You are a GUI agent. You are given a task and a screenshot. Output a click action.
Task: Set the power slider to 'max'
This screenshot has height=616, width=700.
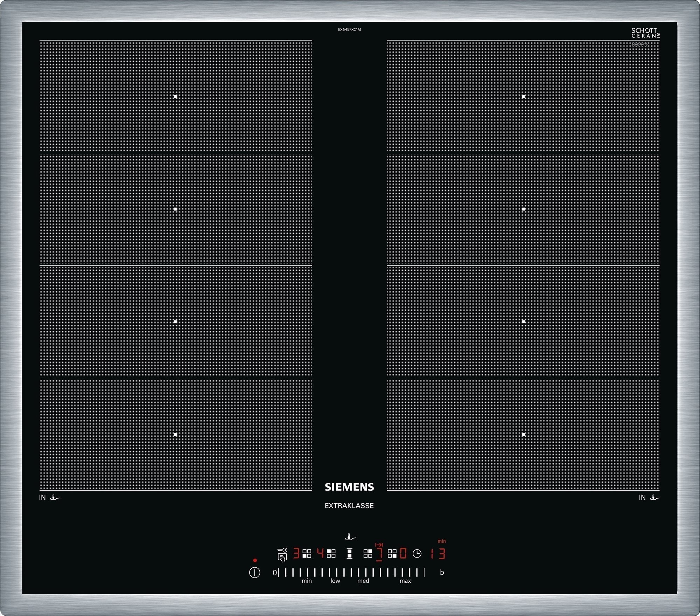tap(405, 581)
